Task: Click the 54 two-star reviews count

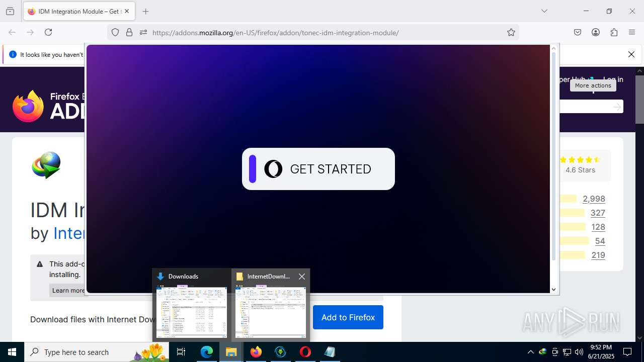Action: [600, 241]
